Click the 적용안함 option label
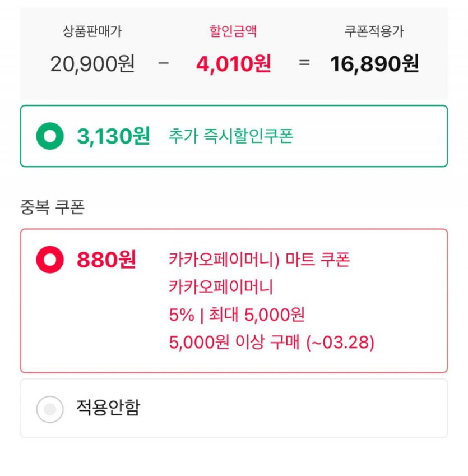468x476 pixels. point(108,408)
